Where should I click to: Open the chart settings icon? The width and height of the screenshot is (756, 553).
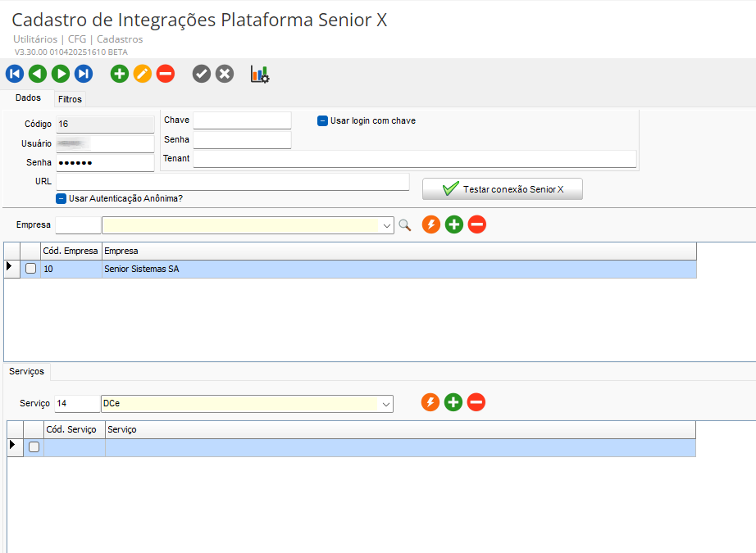point(260,75)
